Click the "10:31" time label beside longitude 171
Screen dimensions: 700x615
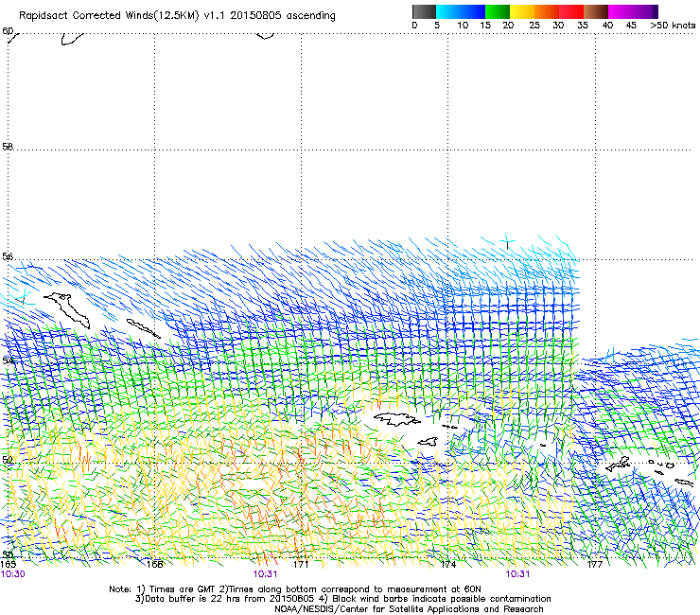(x=265, y=574)
